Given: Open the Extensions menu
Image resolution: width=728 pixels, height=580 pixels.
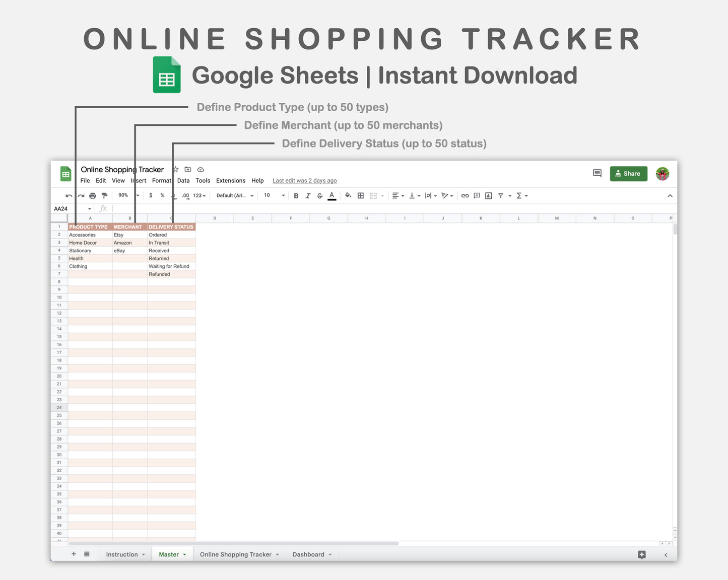Looking at the screenshot, I should point(230,180).
